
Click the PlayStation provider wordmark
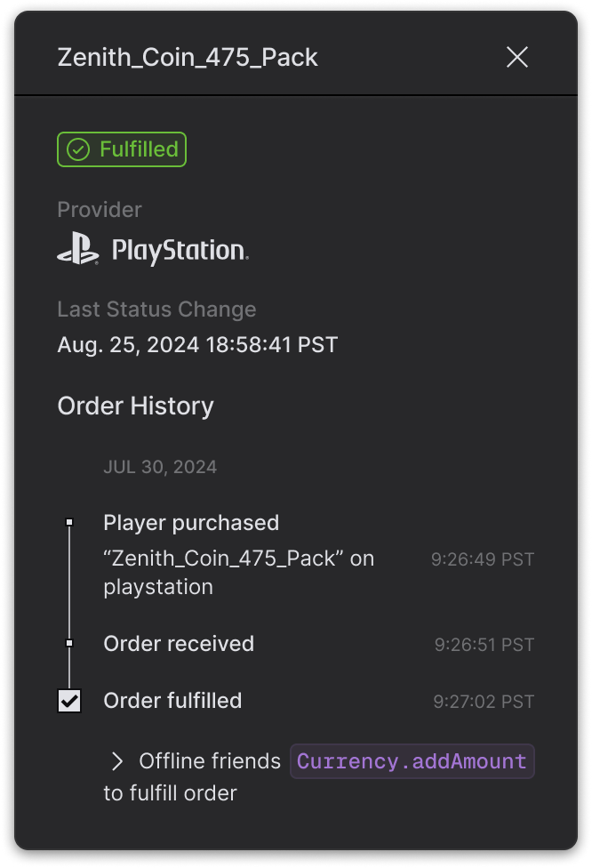click(x=180, y=251)
